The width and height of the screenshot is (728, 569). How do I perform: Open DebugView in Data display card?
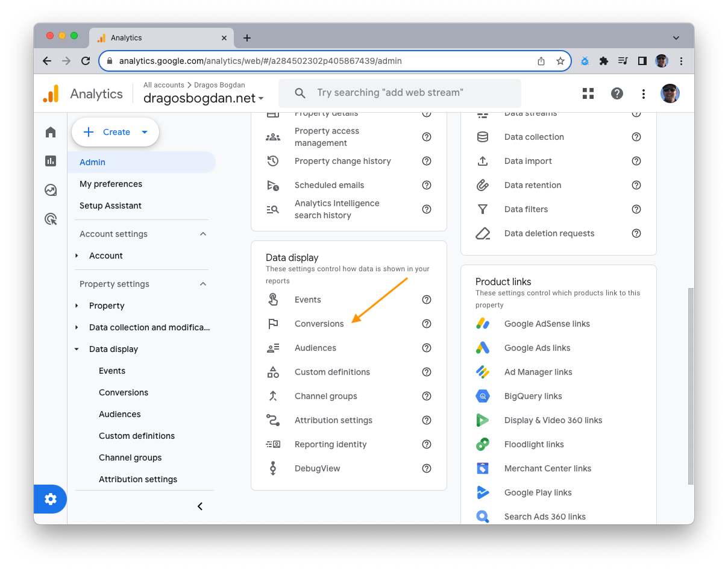tap(318, 468)
